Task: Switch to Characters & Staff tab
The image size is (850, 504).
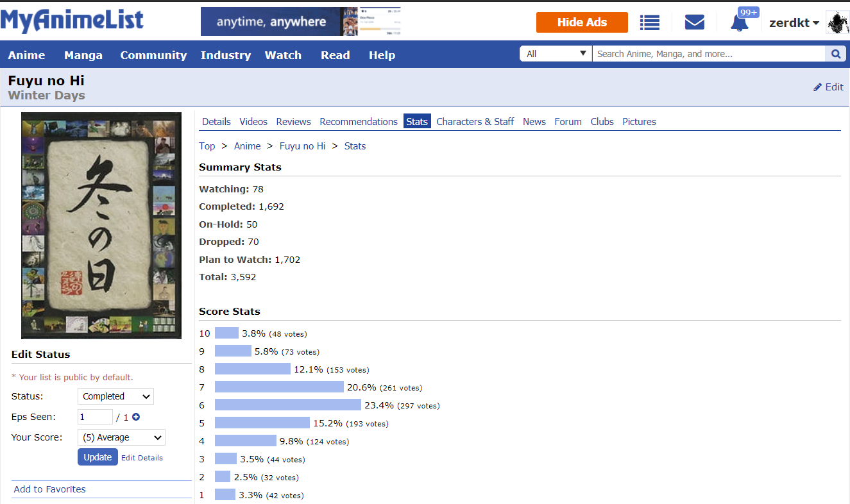Action: click(x=475, y=121)
